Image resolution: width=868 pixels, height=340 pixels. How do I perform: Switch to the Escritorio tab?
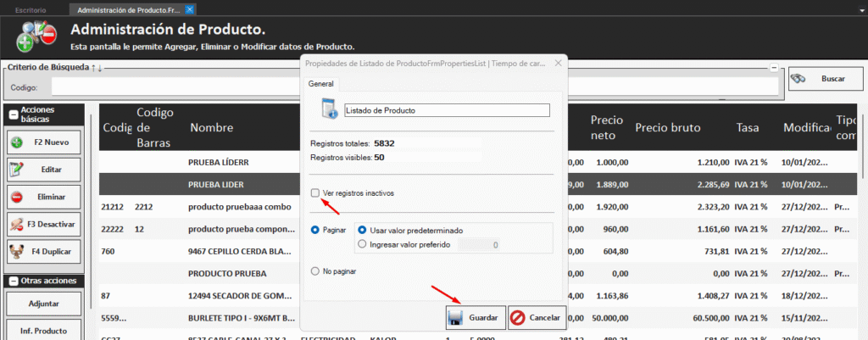[31, 9]
